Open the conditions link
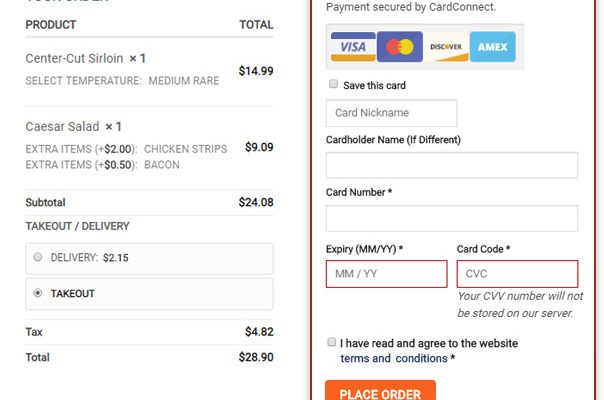Screen dimensions: 604x400 [421, 358]
